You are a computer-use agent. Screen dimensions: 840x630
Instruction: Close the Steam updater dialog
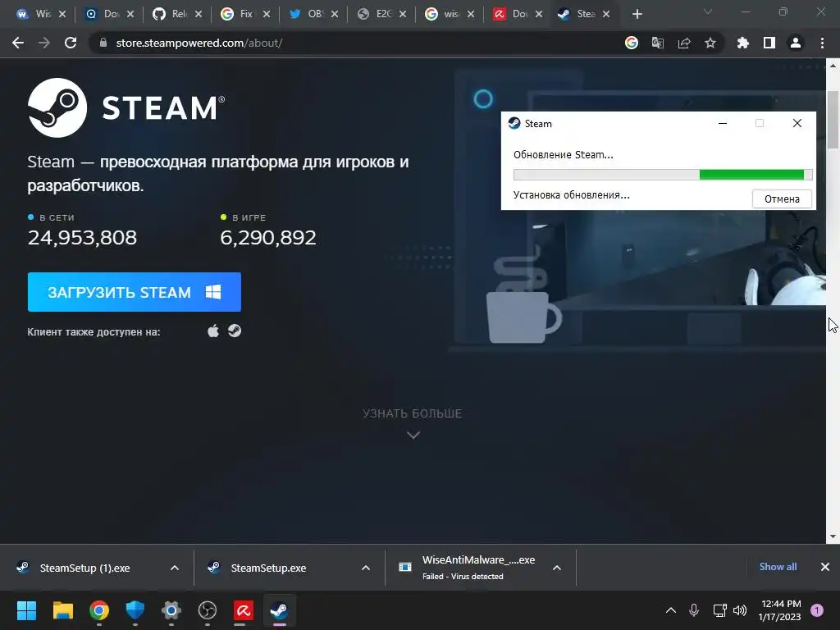point(797,123)
